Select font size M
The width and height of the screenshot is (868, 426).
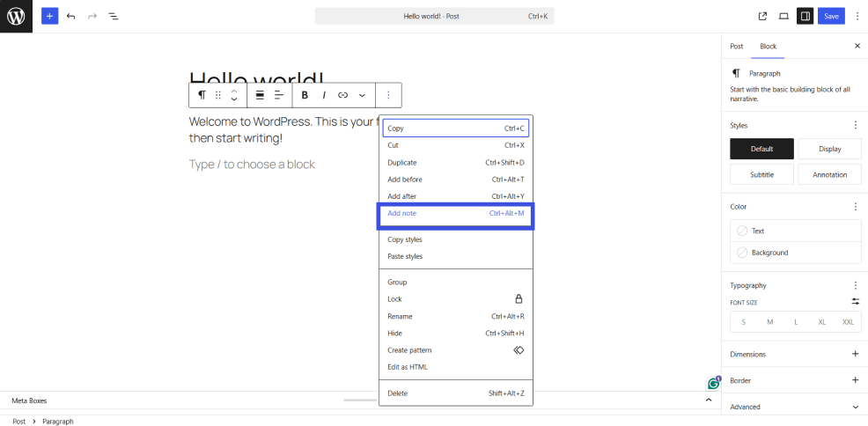(769, 322)
